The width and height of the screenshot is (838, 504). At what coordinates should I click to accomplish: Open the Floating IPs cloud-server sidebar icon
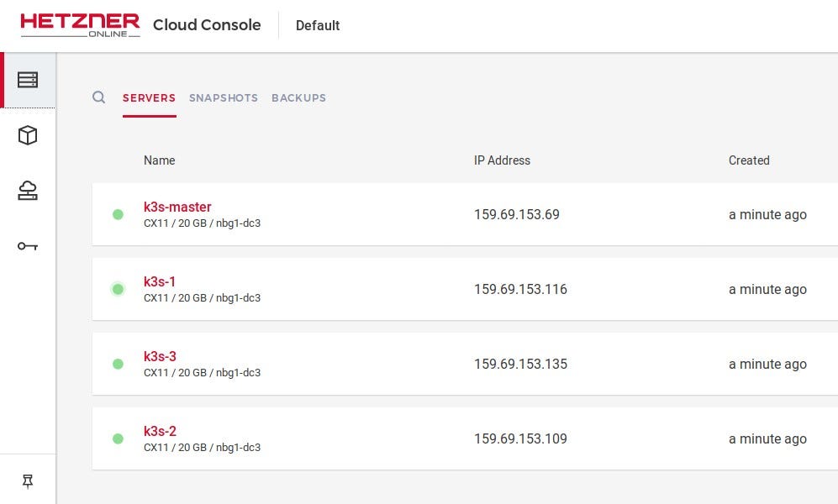click(x=28, y=191)
